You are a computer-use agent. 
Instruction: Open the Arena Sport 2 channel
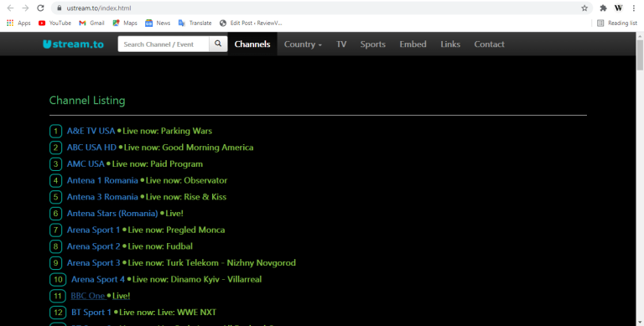click(94, 246)
